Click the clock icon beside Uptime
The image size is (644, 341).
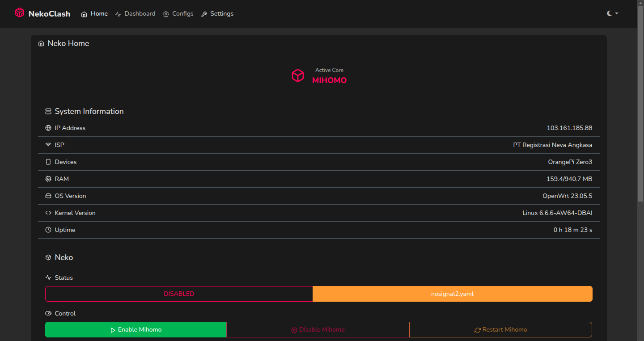pos(48,230)
